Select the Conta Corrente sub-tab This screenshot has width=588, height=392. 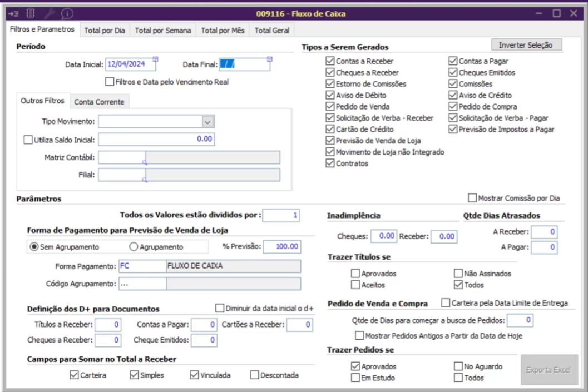pos(99,102)
